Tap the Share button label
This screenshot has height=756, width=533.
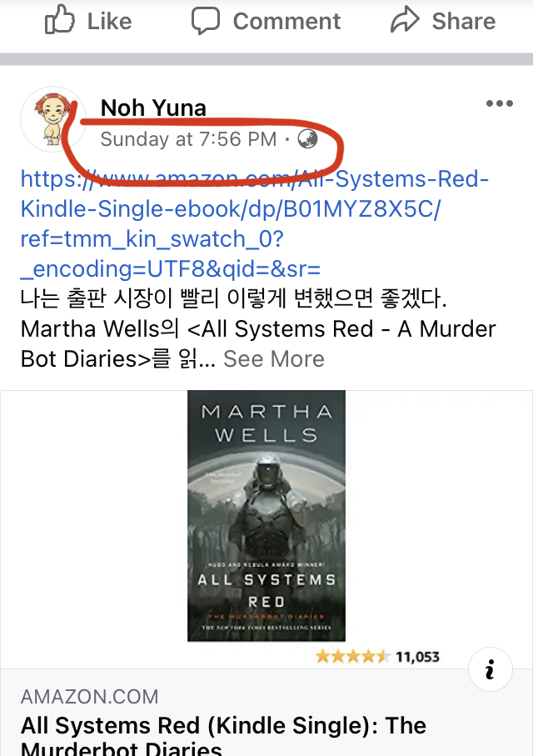[x=464, y=21]
